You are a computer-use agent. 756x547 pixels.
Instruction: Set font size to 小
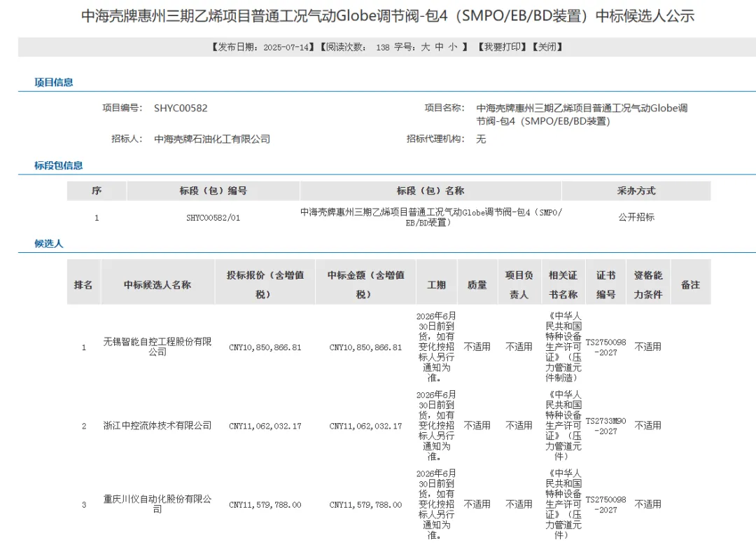(453, 47)
